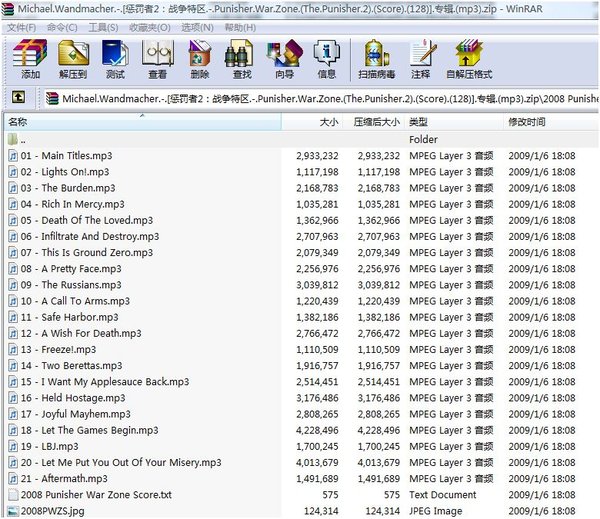Open the 选项(N) menu
The image size is (600, 519).
[197, 28]
